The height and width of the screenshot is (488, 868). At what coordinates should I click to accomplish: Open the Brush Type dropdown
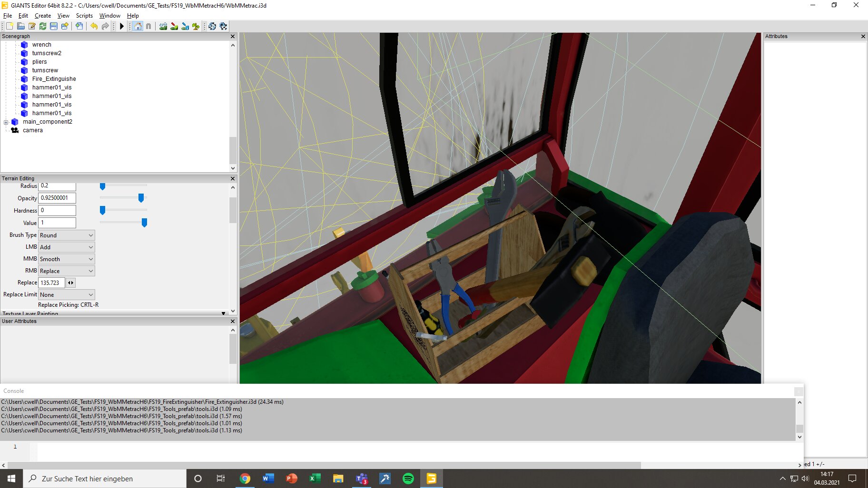click(x=66, y=235)
